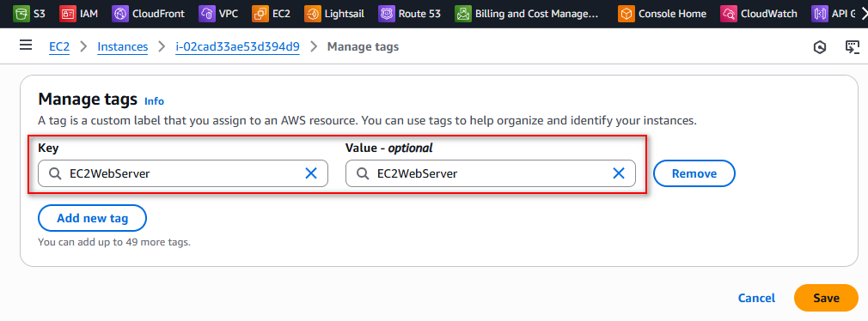This screenshot has width=868, height=321.
Task: Clear the Key field with X
Action: pos(311,173)
